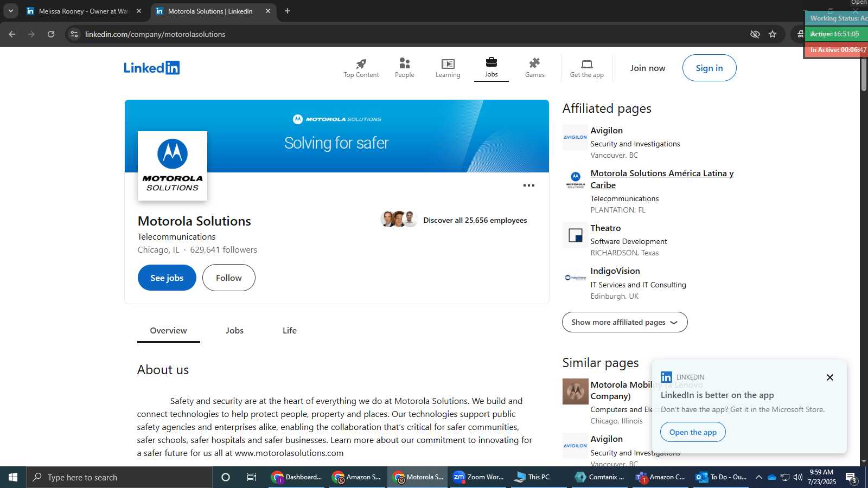Viewport: 868px width, 488px height.
Task: Open the LinkedIn logo home link
Action: (x=151, y=68)
